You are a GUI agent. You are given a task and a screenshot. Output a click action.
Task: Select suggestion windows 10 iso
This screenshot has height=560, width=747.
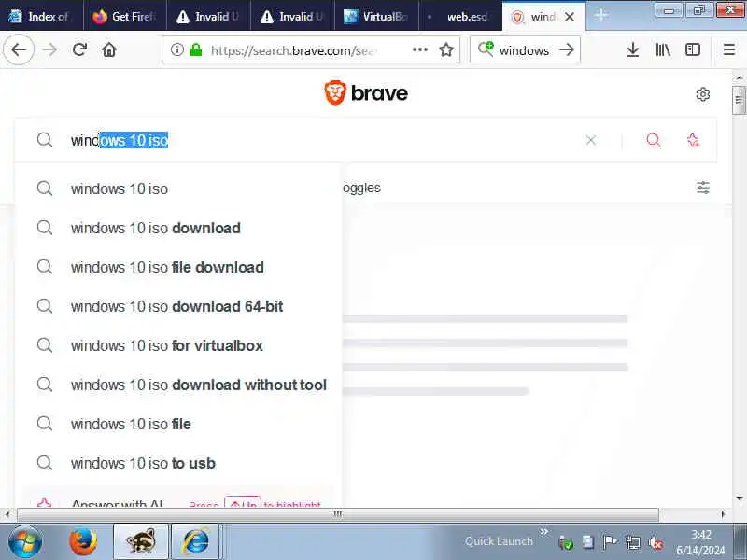[x=178, y=189]
